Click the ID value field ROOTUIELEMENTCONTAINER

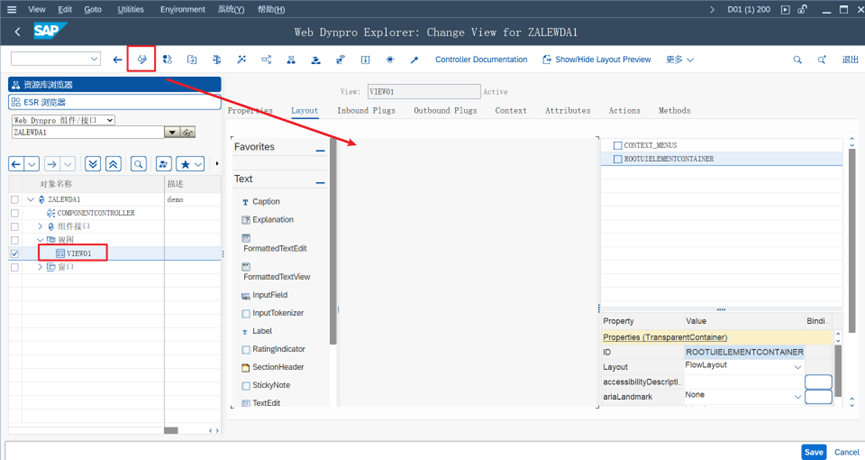(x=744, y=352)
